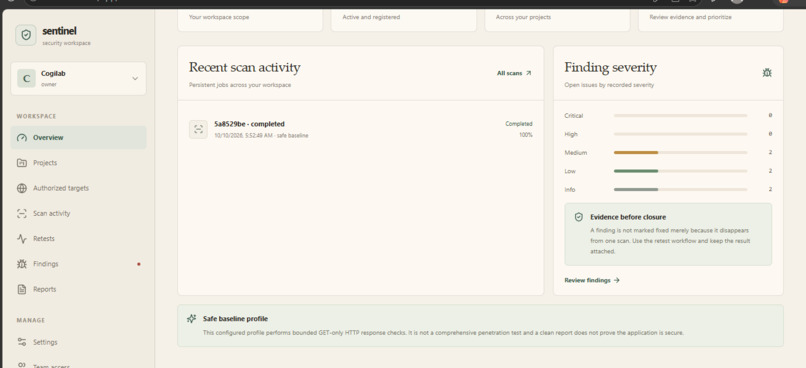This screenshot has height=368, width=806.
Task: Click the red notification dot beside Findings
Action: 138,264
